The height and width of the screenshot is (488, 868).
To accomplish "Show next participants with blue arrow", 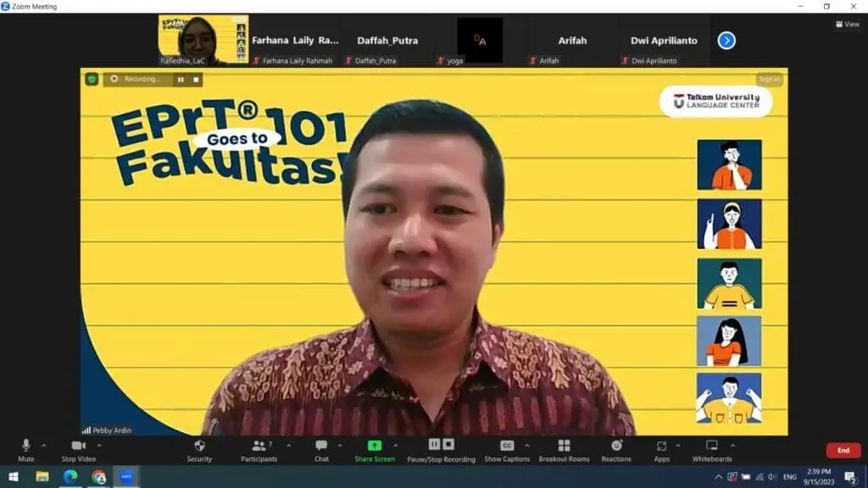I will [x=726, y=40].
